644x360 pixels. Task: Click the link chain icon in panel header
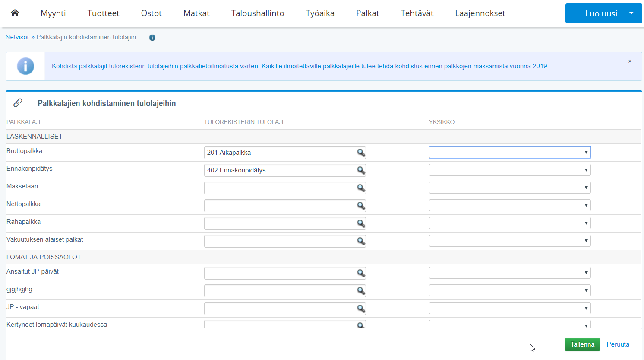[x=18, y=103]
